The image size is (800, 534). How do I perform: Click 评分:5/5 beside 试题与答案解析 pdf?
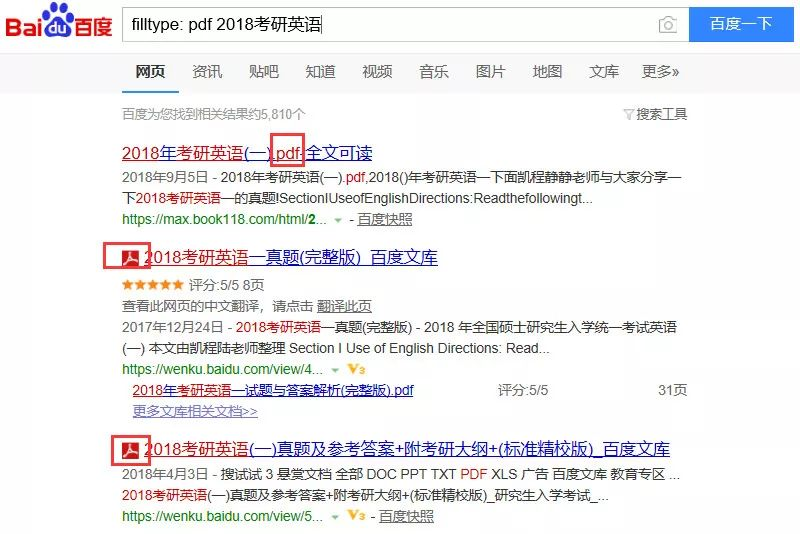pyautogui.click(x=523, y=391)
